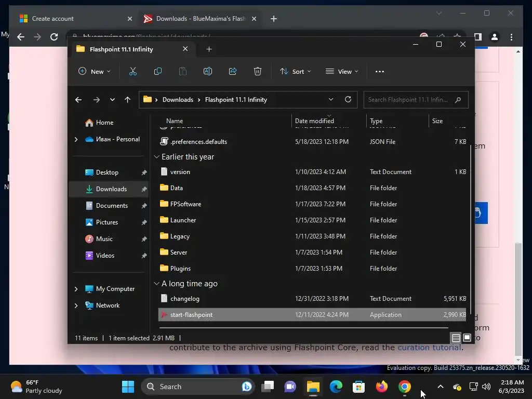
Task: Select the FPSoftware folder
Action: [312, 204]
